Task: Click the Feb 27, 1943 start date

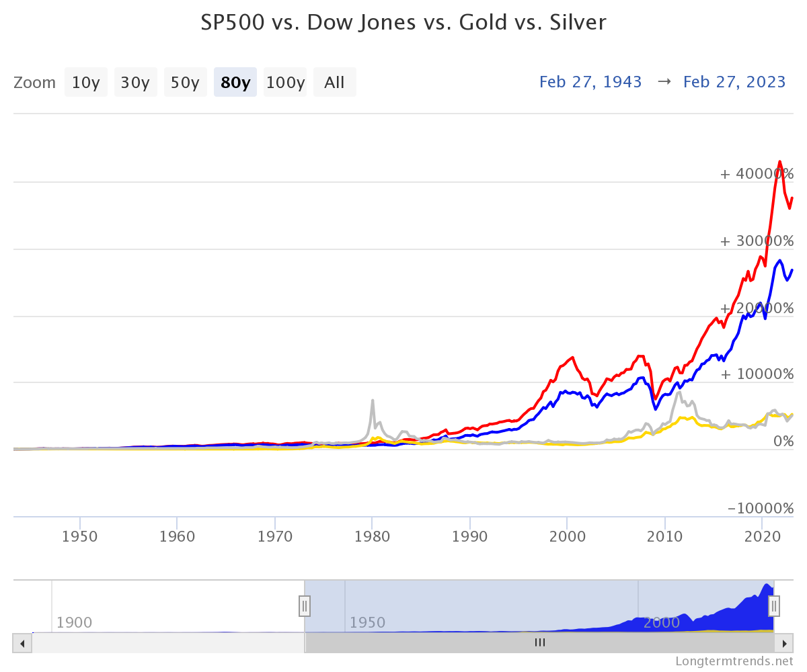Action: point(590,82)
